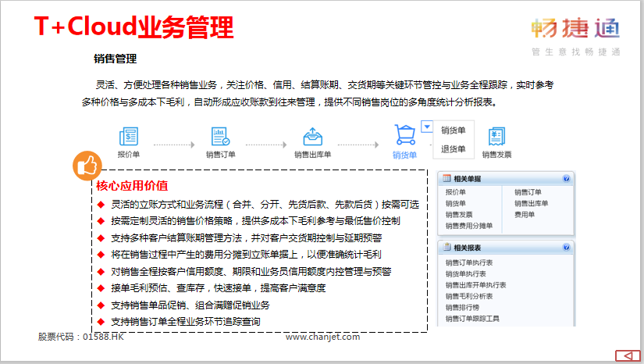
Task: Click the 支持销售订单全程业务环节追踪查询 bullet
Action: pos(186,322)
